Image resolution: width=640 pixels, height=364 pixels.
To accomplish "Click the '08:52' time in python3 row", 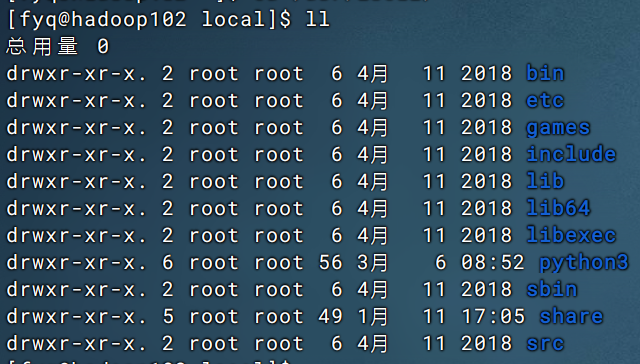I will click(493, 262).
